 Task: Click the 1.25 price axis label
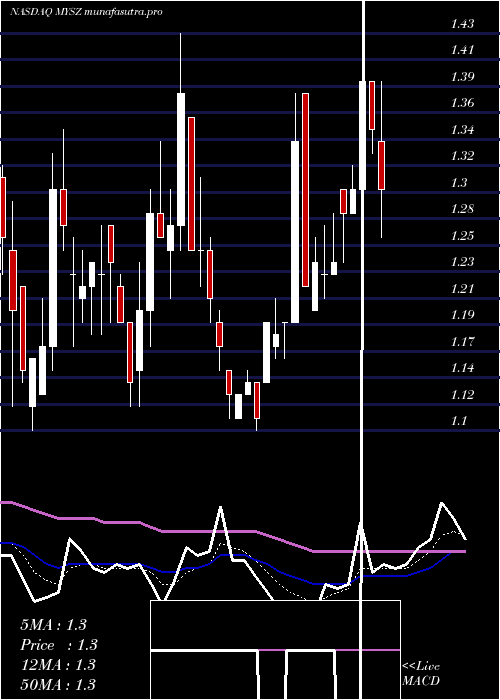(462, 236)
